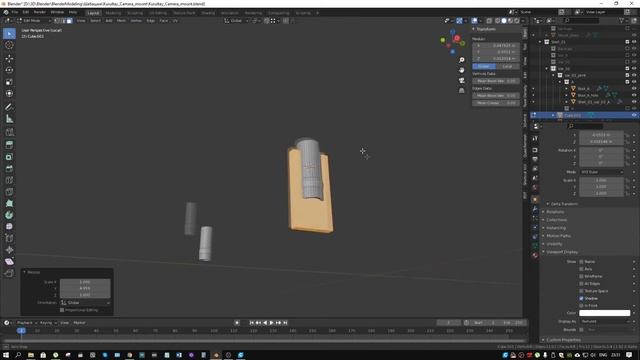The width and height of the screenshot is (640, 360).
Task: Click the Global button in Transform panel
Action: pos(484,66)
